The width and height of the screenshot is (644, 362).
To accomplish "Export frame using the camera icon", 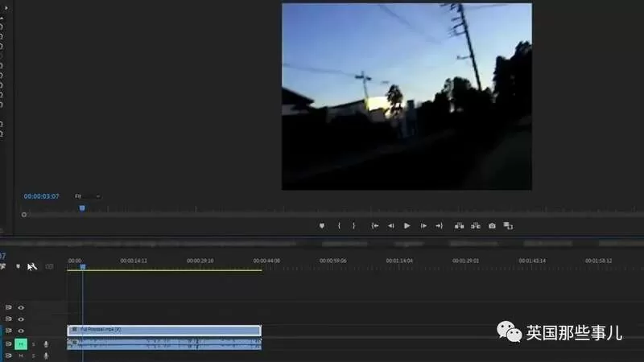I will [x=492, y=226].
